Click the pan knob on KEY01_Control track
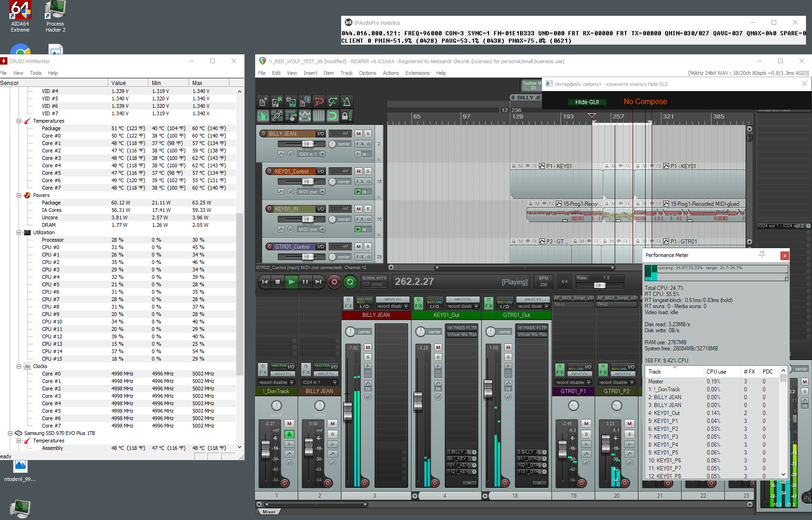 pos(332,182)
